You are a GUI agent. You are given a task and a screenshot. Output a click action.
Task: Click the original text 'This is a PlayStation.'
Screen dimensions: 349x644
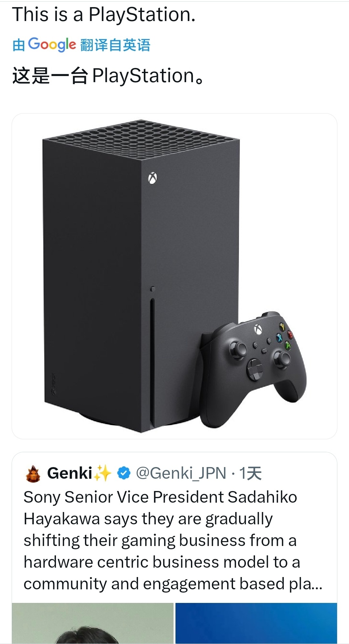click(104, 15)
